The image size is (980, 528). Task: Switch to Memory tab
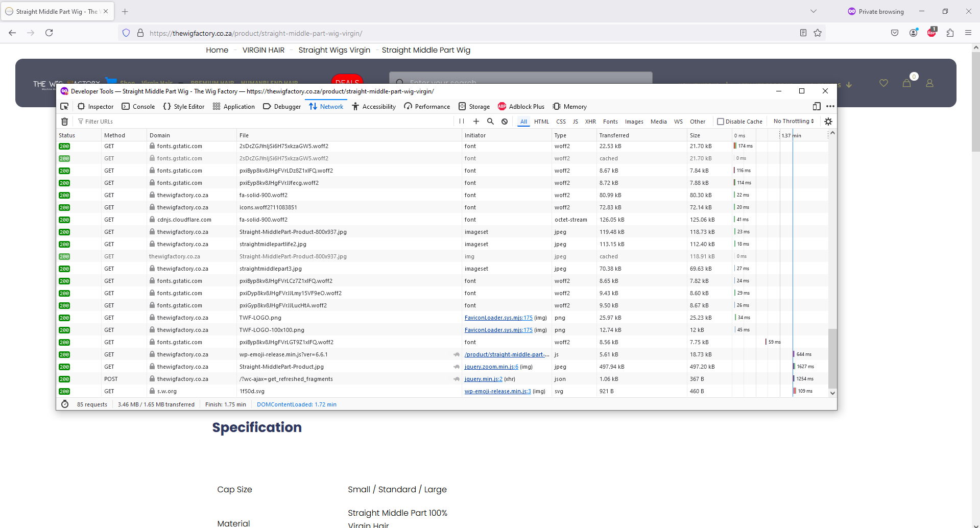click(570, 106)
